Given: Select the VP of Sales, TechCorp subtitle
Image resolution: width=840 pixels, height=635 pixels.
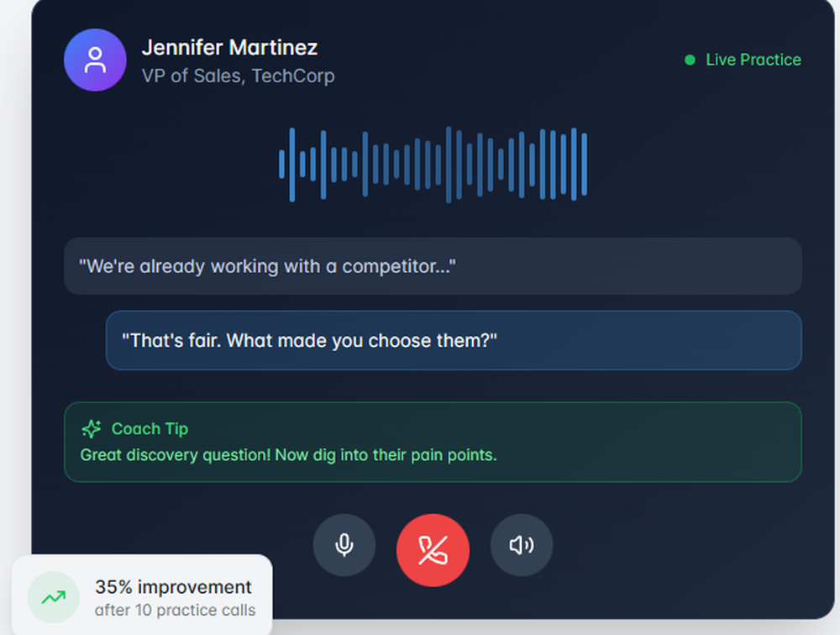Looking at the screenshot, I should [239, 76].
